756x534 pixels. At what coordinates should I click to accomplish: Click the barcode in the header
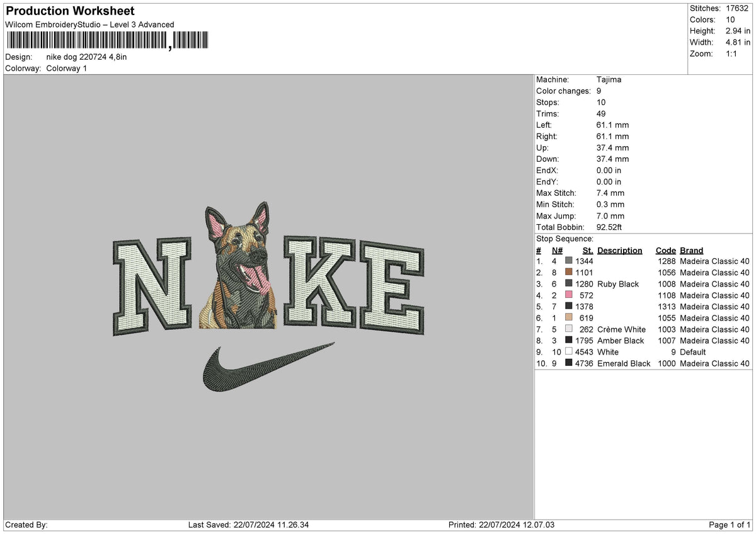(106, 41)
